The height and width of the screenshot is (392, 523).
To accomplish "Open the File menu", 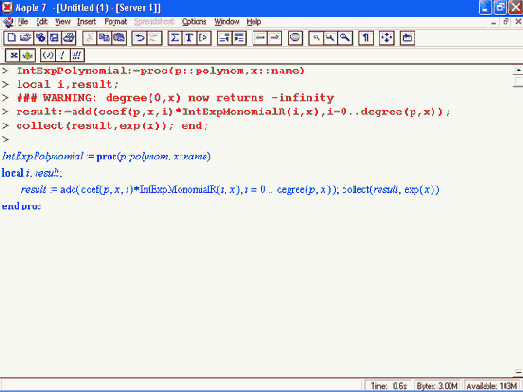I will coord(23,22).
